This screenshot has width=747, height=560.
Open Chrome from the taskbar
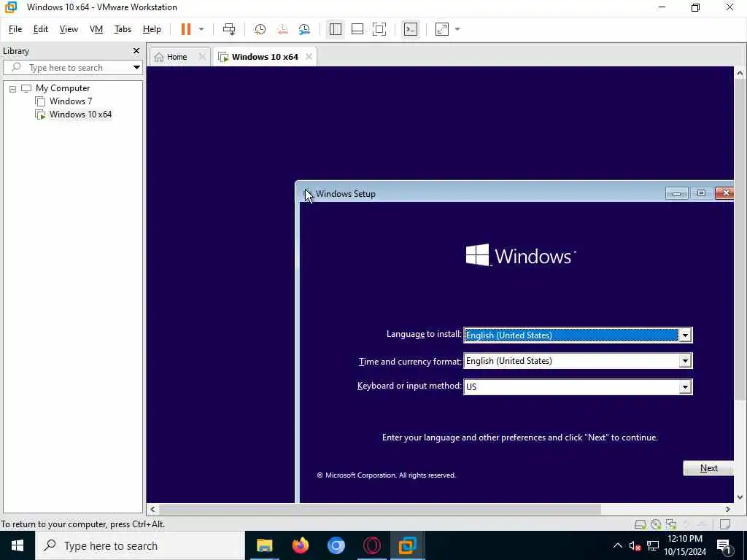[x=336, y=545]
